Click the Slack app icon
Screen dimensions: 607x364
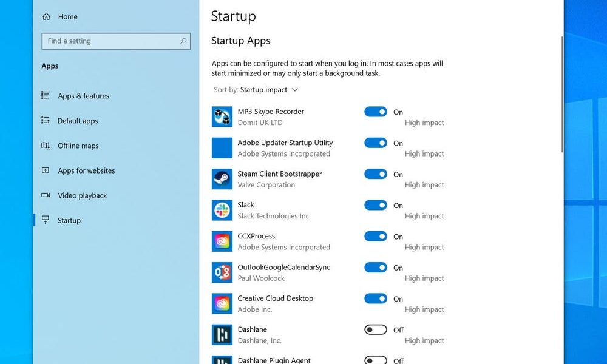(222, 210)
